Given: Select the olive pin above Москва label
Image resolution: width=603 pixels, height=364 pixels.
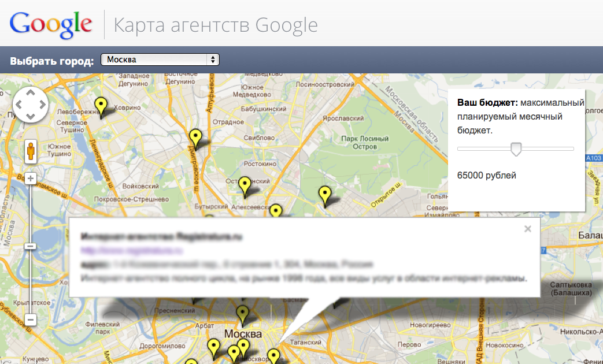Looking at the screenshot, I should pos(242,316).
